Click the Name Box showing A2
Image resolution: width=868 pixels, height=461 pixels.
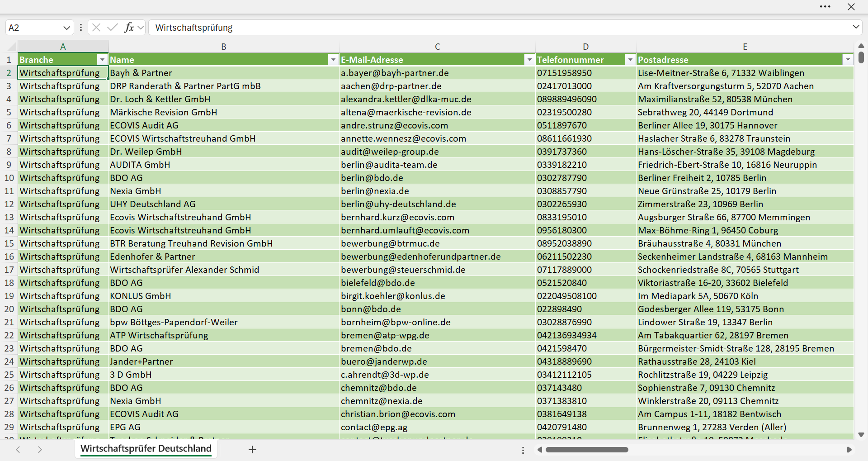34,28
